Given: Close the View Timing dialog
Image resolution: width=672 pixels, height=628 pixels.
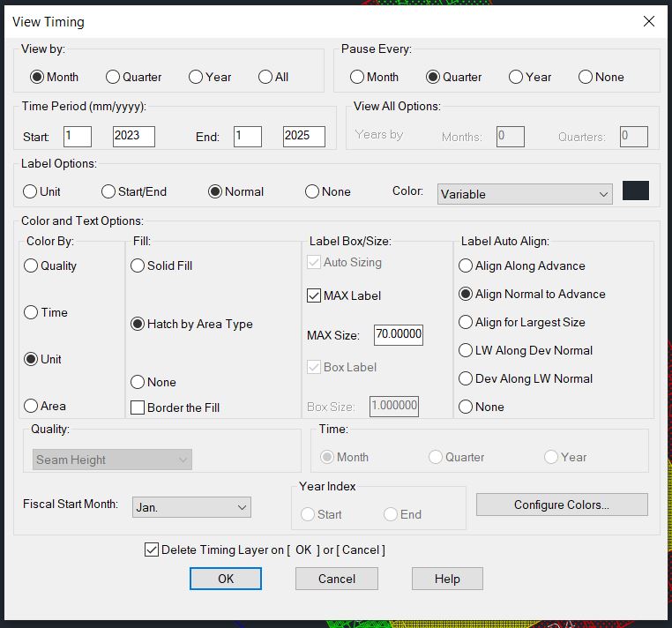Looking at the screenshot, I should [x=649, y=21].
